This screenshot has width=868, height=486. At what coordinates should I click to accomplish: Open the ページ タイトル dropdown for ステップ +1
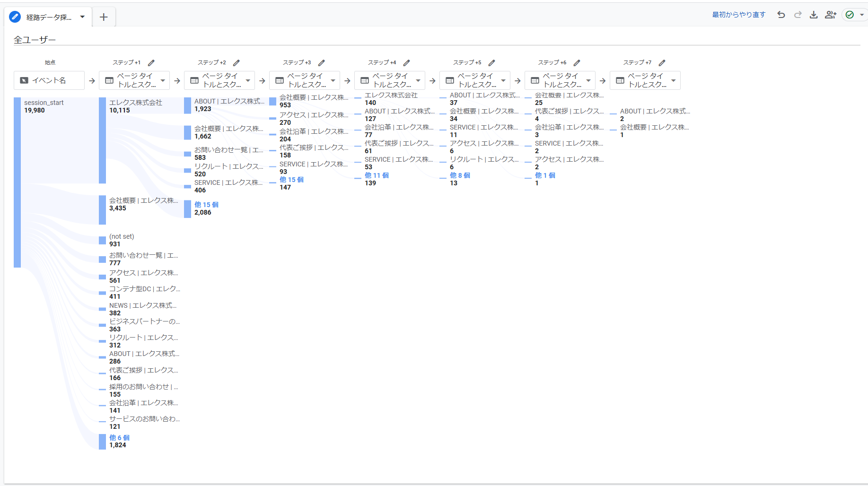(162, 80)
